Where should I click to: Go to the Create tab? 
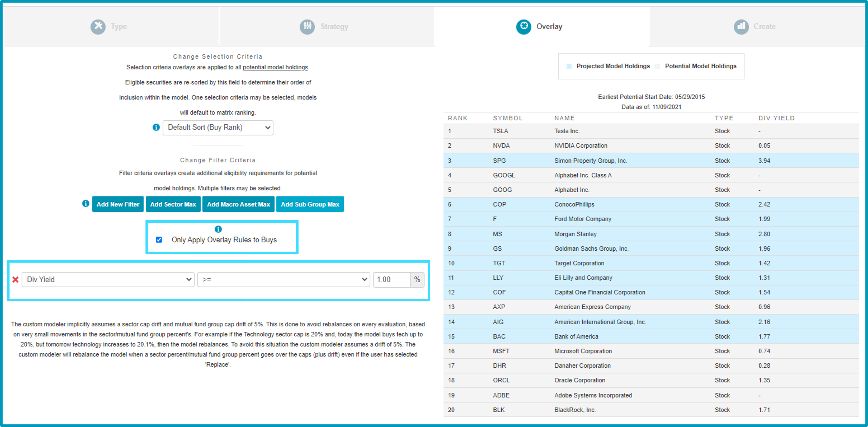[757, 26]
